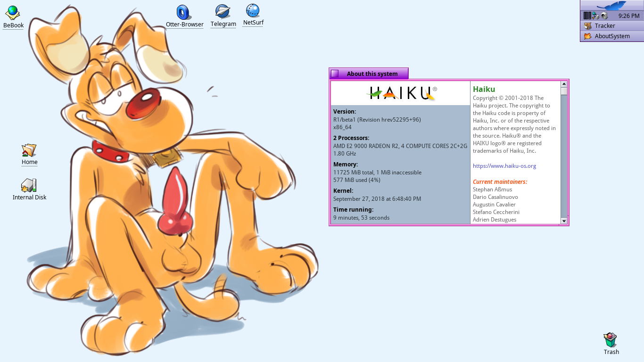
Task: Expand the AboutSystem entry in Deskbar
Action: pos(611,36)
